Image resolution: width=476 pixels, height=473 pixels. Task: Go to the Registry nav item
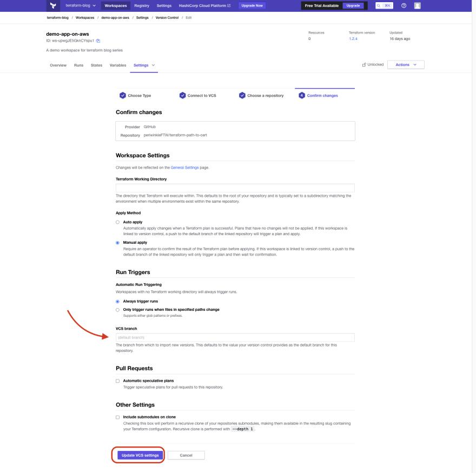(142, 5)
